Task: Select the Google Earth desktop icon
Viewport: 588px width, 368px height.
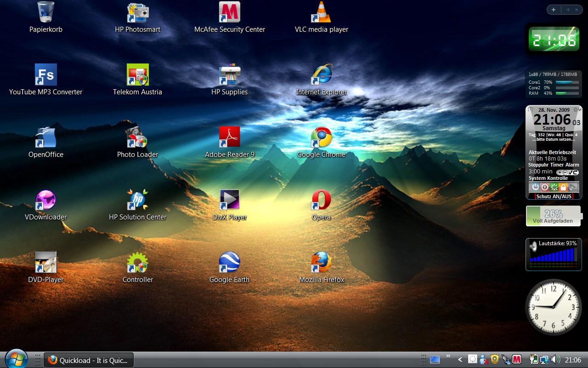Action: (229, 263)
